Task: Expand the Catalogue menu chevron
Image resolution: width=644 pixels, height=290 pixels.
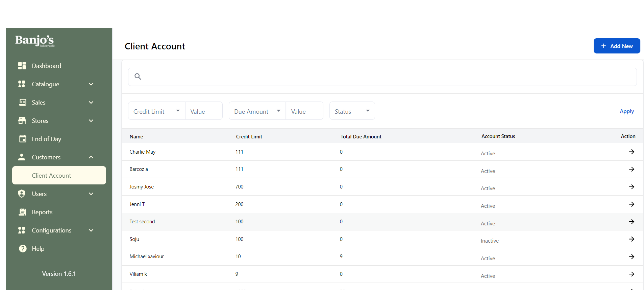Action: pos(91,84)
